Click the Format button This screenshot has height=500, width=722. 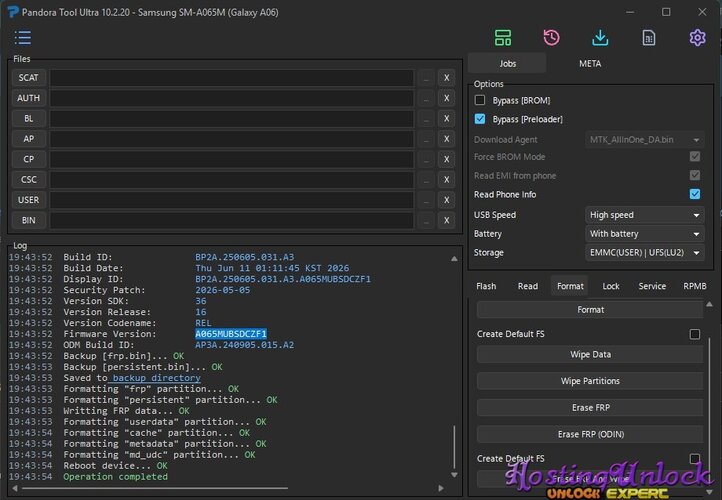click(590, 310)
